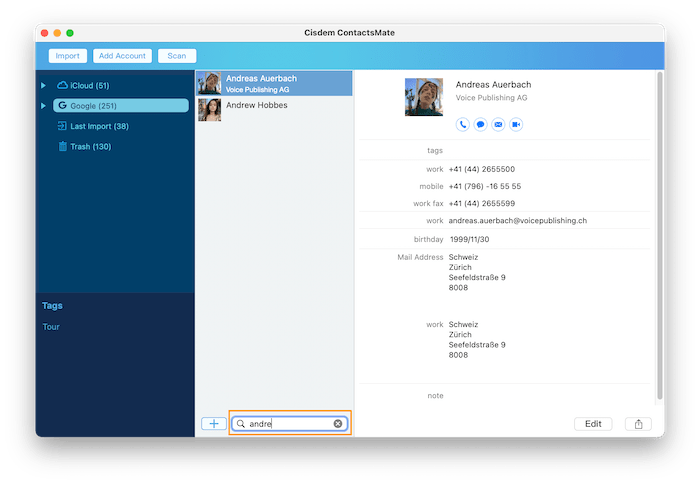The image size is (700, 484).
Task: Click the email envelope icon
Action: click(498, 125)
